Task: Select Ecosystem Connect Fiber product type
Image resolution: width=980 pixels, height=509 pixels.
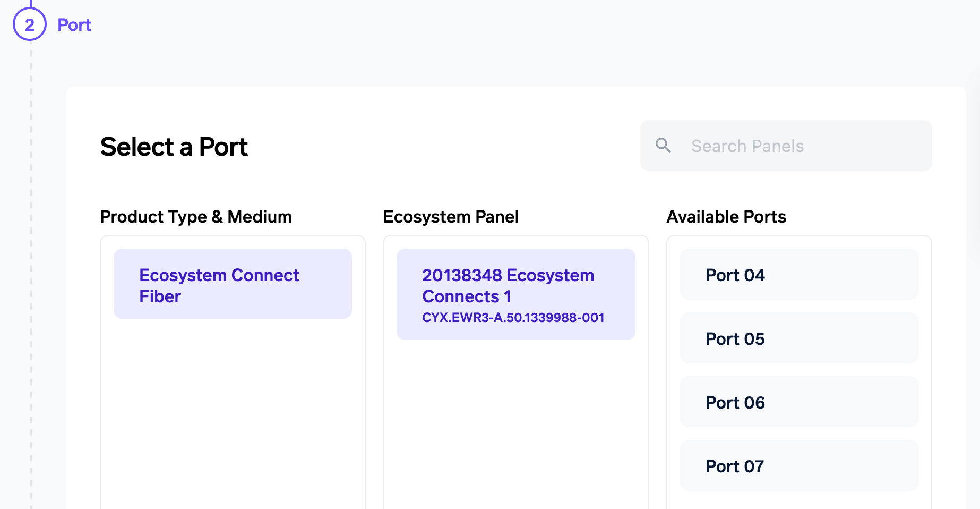Action: (x=233, y=284)
